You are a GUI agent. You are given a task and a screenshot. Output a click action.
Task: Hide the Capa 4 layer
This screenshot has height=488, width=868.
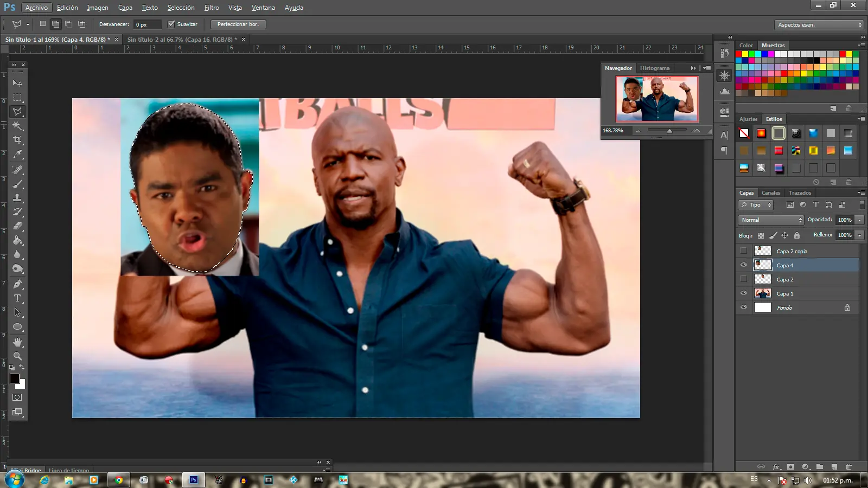[744, 265]
